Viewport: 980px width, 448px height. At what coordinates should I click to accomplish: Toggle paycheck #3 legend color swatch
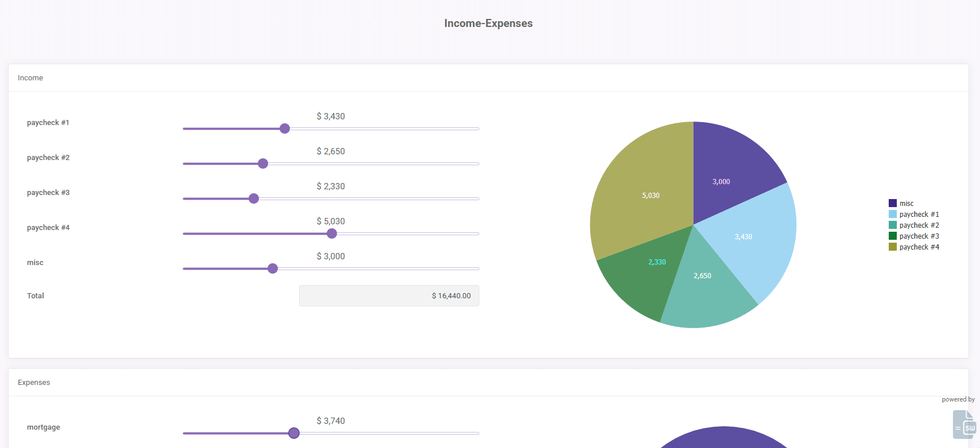click(893, 236)
